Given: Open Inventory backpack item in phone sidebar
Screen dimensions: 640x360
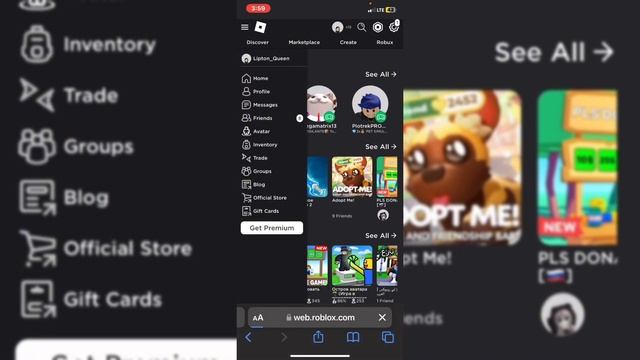Looking at the screenshot, I should [260, 144].
